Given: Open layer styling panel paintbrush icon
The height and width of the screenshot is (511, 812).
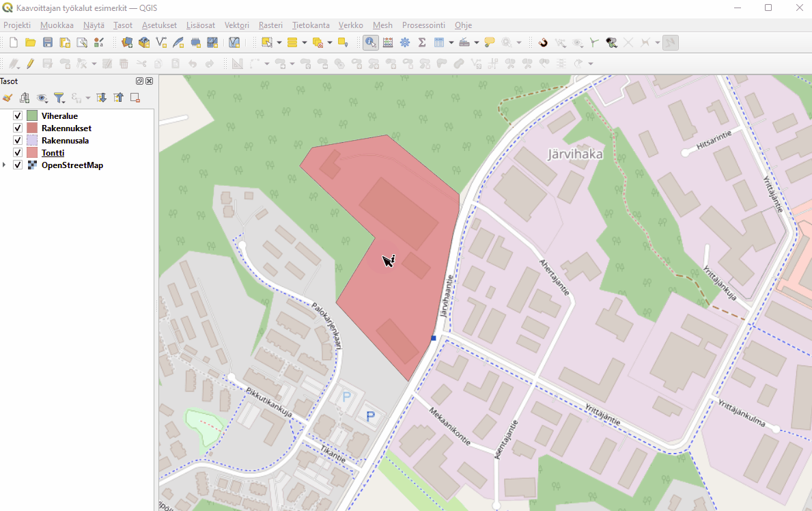Looking at the screenshot, I should point(8,98).
